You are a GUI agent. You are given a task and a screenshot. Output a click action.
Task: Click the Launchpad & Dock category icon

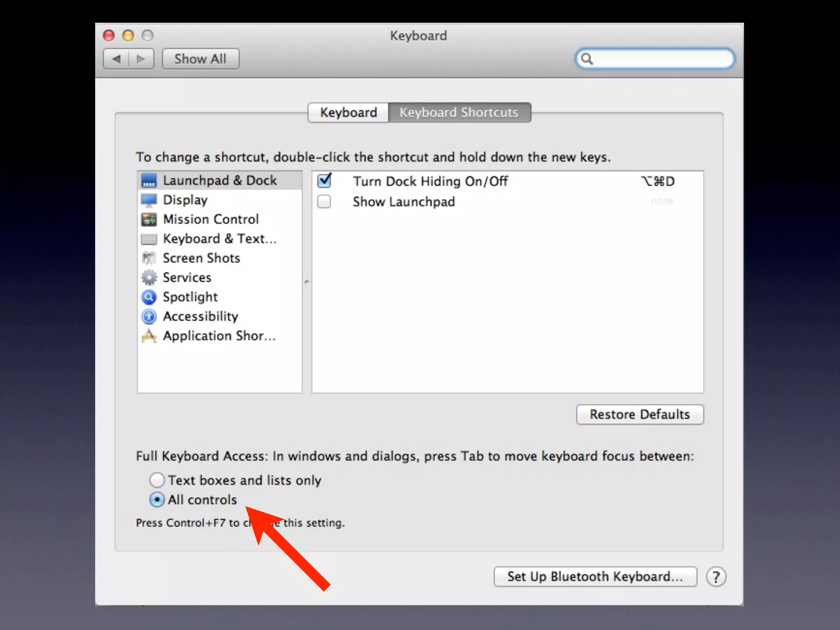(149, 180)
